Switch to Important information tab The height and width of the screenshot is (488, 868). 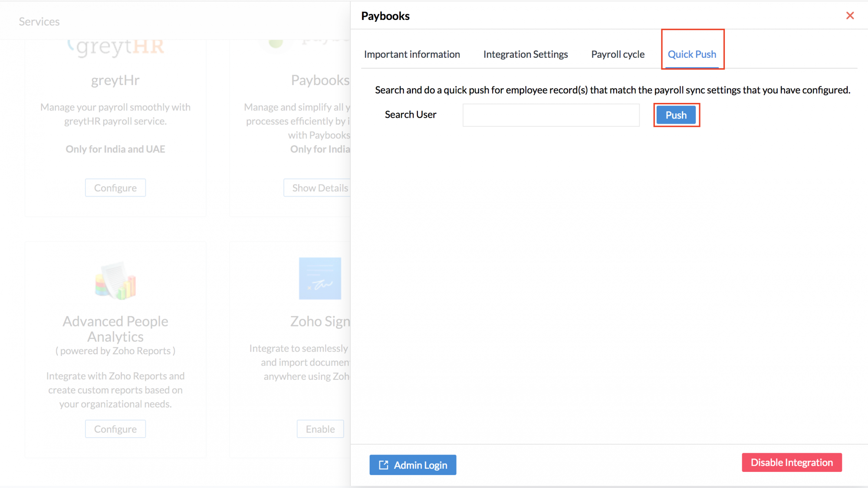[x=411, y=54]
